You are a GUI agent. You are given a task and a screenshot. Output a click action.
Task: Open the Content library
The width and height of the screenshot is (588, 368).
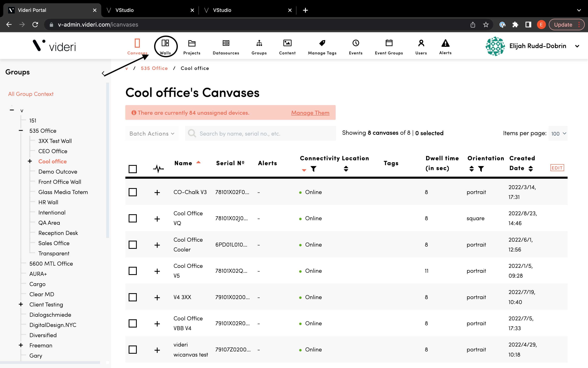[x=287, y=47]
